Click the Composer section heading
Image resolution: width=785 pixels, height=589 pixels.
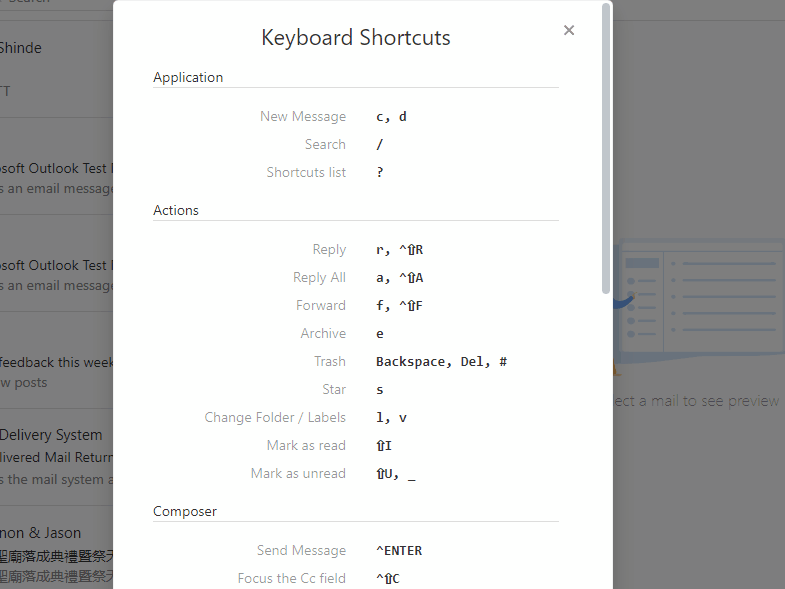click(x=185, y=511)
